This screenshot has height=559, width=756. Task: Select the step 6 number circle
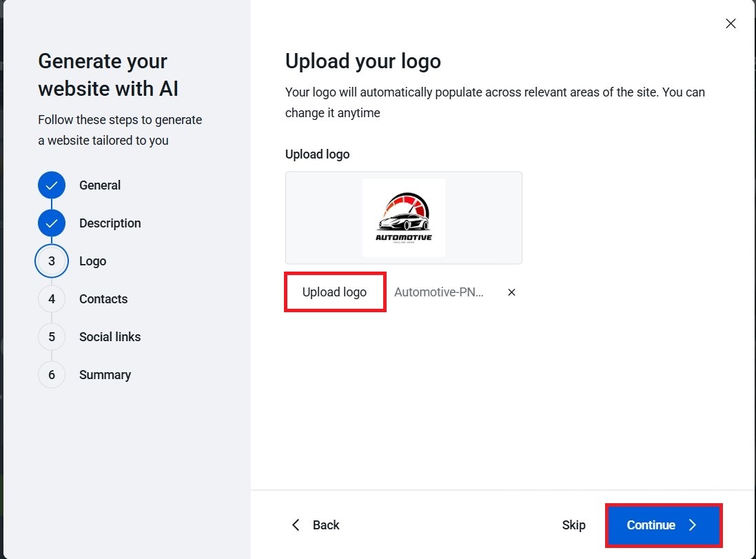[52, 375]
